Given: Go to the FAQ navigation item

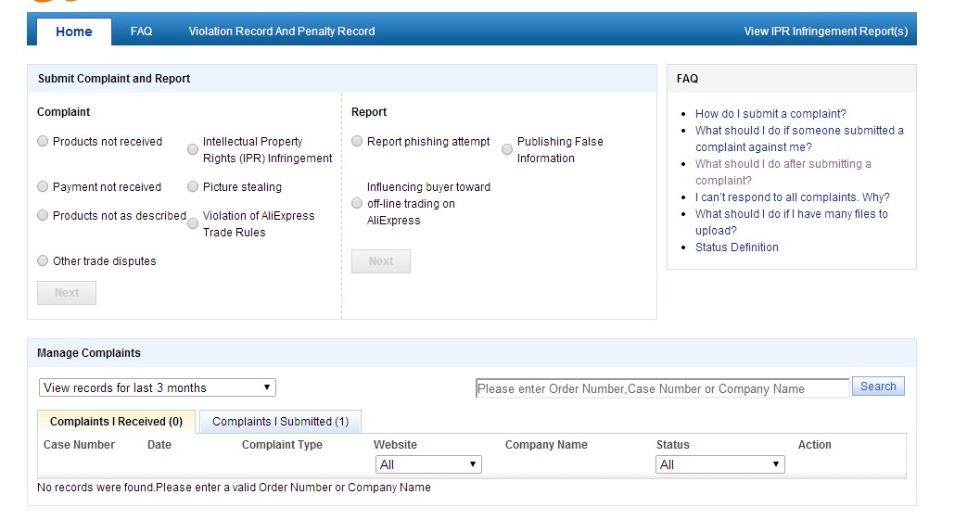Looking at the screenshot, I should (x=141, y=32).
